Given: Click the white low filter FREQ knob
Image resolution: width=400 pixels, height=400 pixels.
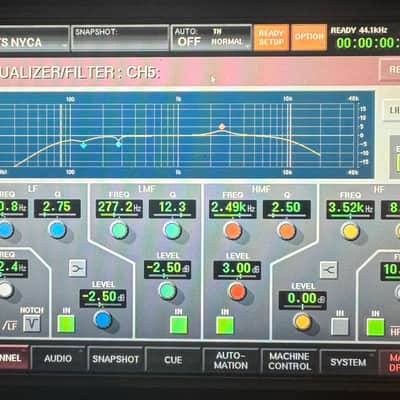Looking at the screenshot, I should click(5, 290).
